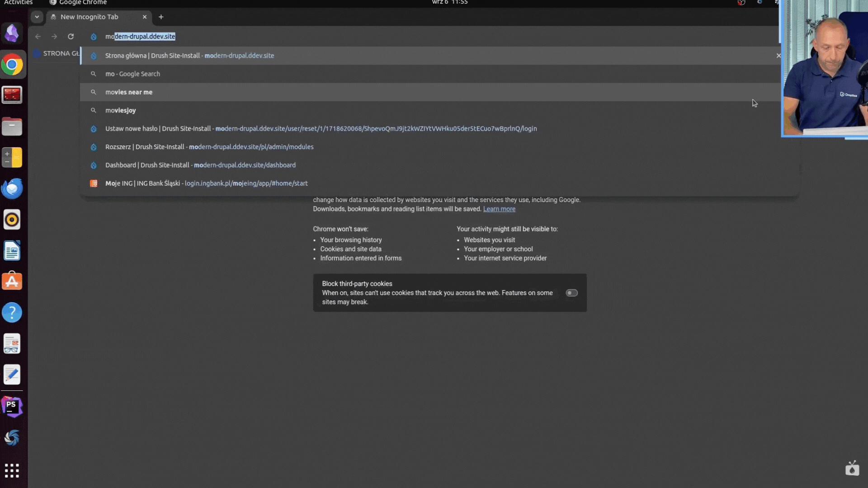The width and height of the screenshot is (868, 488).
Task: Launch PhpStorm from the dock
Action: [12, 407]
